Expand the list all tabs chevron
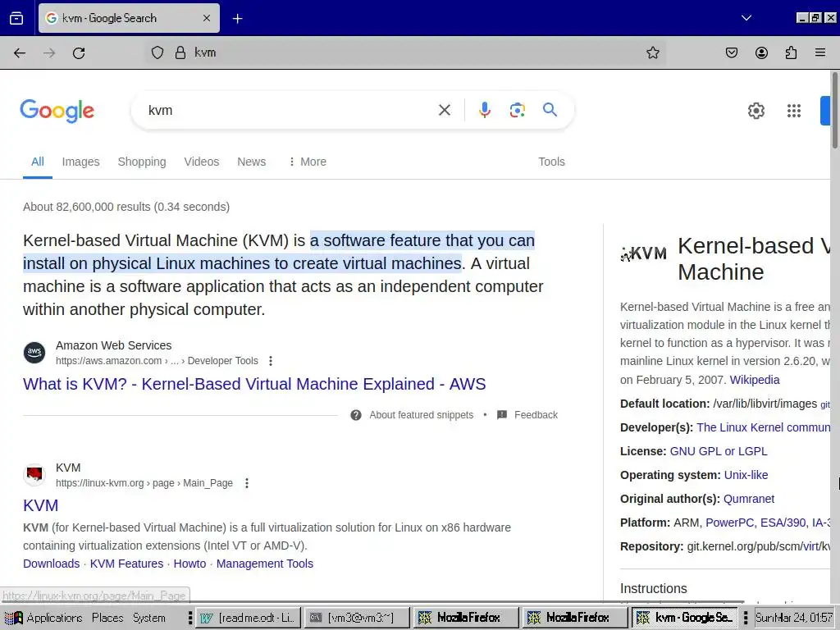Screen dimensions: 840x630 click(x=746, y=18)
